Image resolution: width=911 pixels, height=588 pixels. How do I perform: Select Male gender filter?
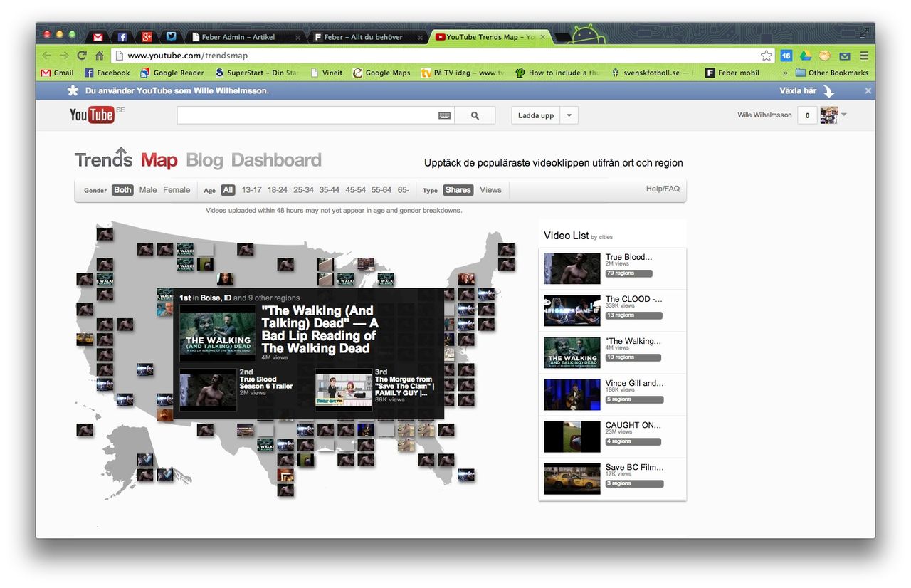(x=148, y=190)
